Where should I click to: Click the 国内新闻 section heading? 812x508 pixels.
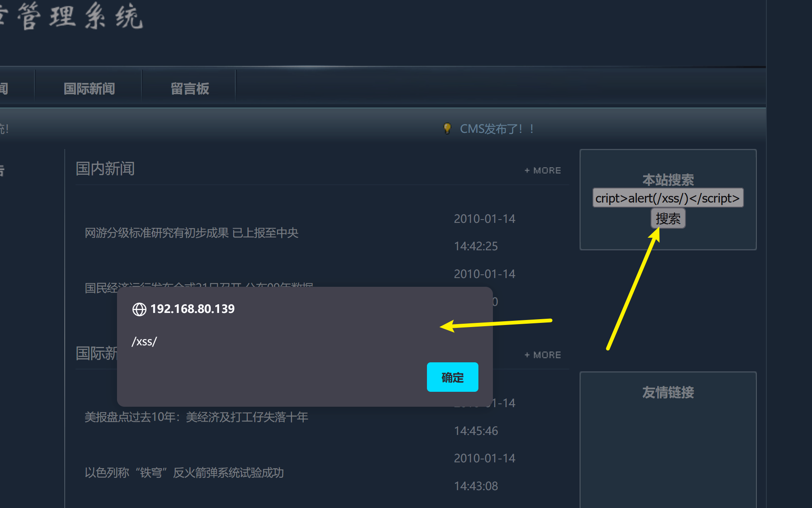[x=105, y=169]
